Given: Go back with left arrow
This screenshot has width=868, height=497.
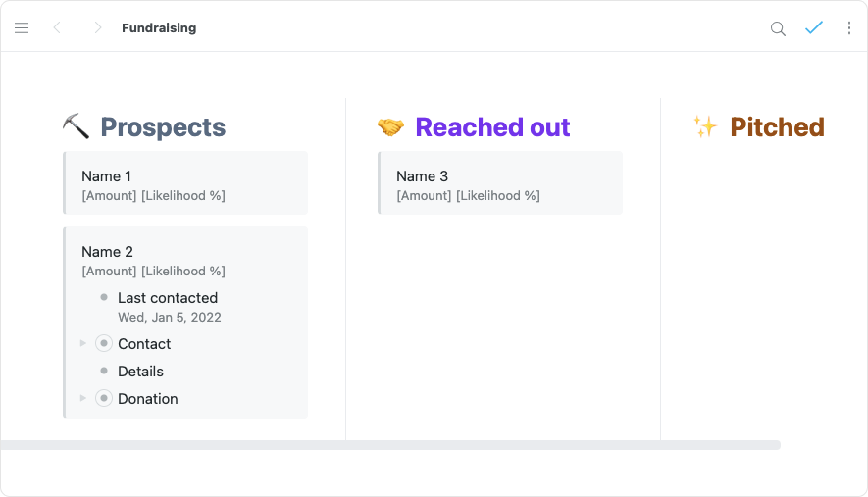Looking at the screenshot, I should pos(57,28).
